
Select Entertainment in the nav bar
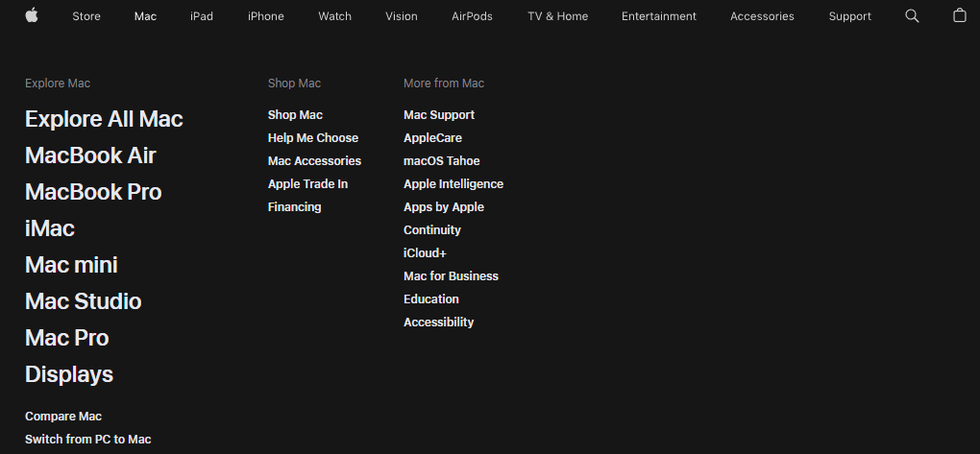click(x=659, y=16)
